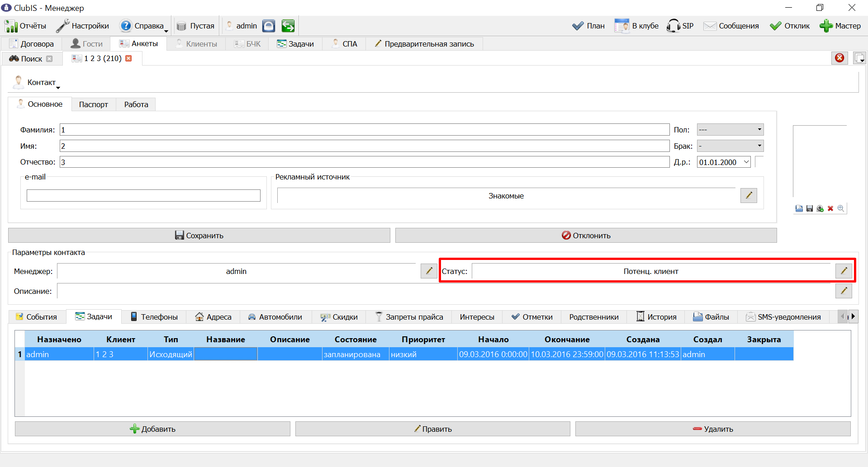The width and height of the screenshot is (868, 467).
Task: Click the Отклонить reject button
Action: (x=586, y=236)
